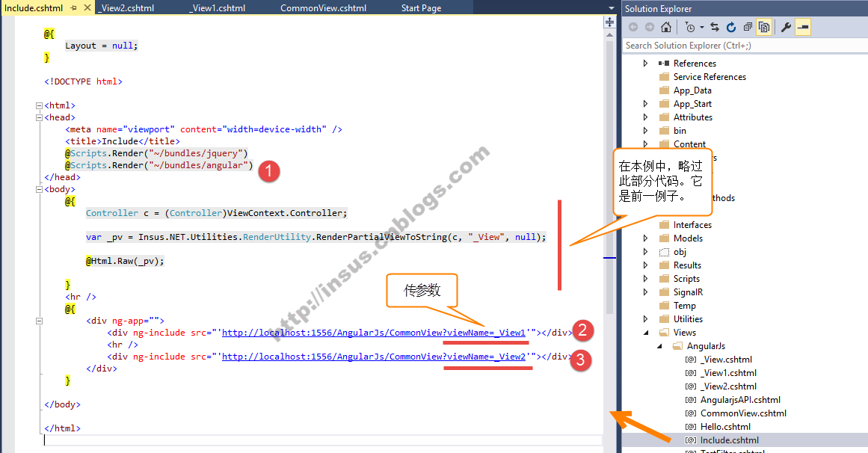The image size is (868, 453).
Task: Click the scroll-up arrow of the editor
Action: (609, 34)
